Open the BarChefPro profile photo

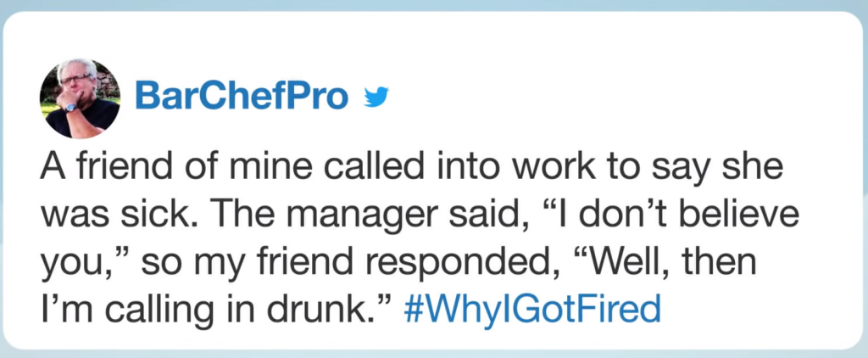click(x=81, y=98)
